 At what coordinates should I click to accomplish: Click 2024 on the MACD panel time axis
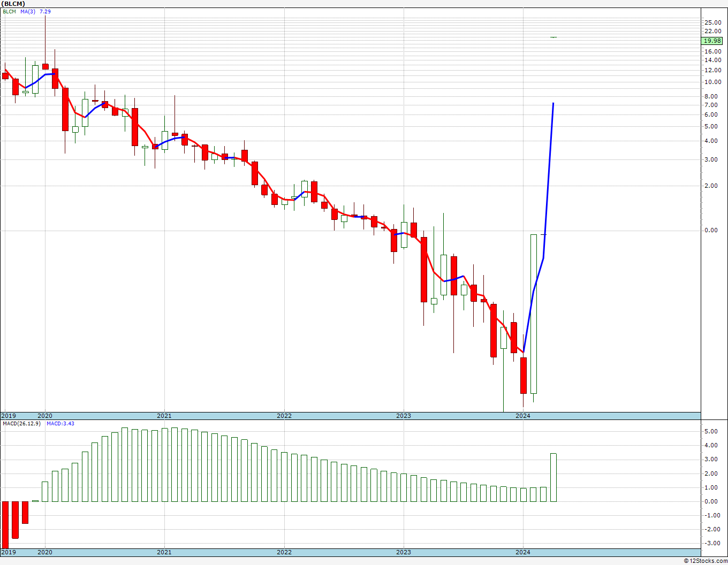coord(523,552)
